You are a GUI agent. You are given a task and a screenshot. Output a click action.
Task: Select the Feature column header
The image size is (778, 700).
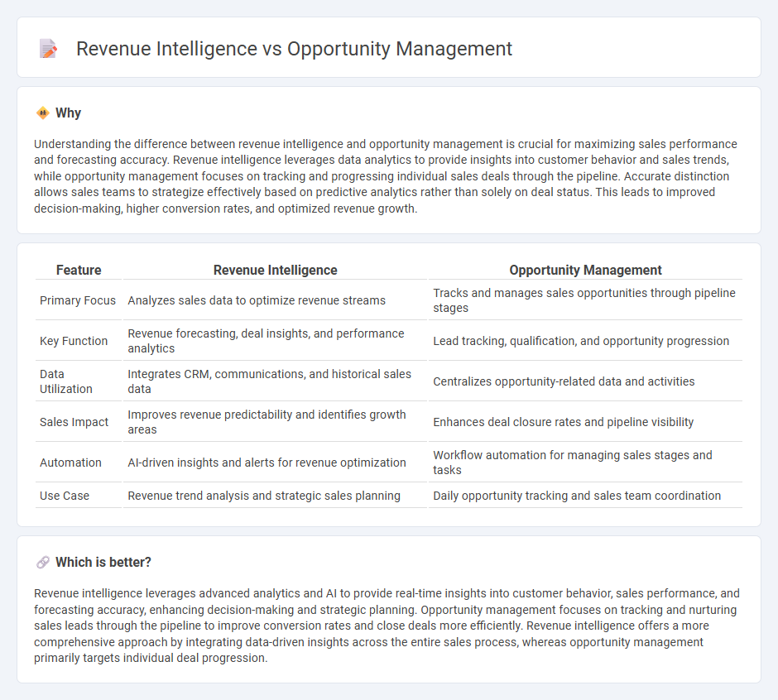coord(79,270)
